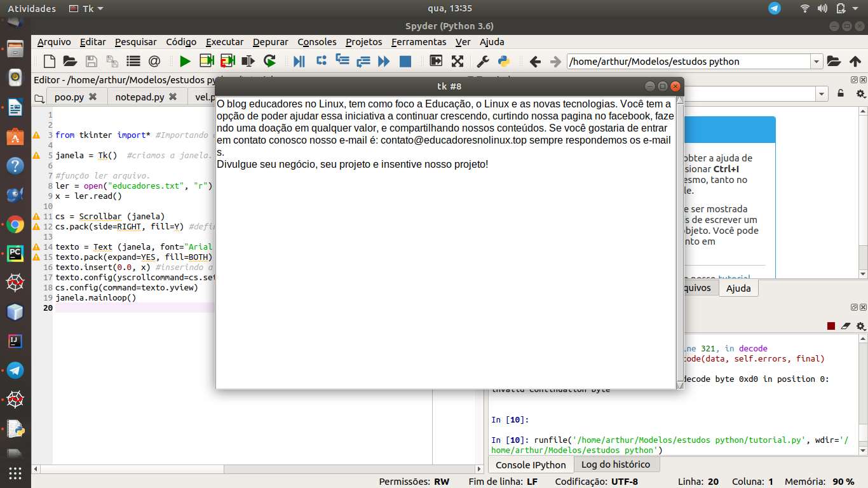This screenshot has height=488, width=868.
Task: Clear the console with the eraser icon
Action: click(845, 326)
